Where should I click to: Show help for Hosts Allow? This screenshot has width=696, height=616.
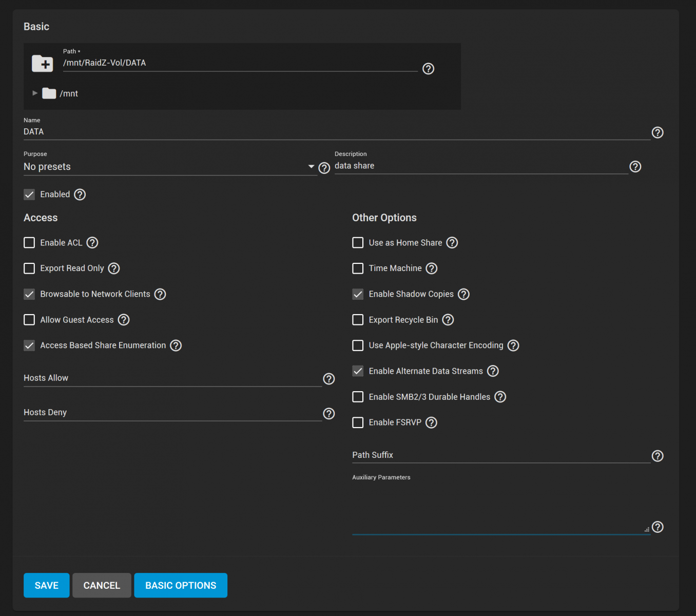point(329,379)
